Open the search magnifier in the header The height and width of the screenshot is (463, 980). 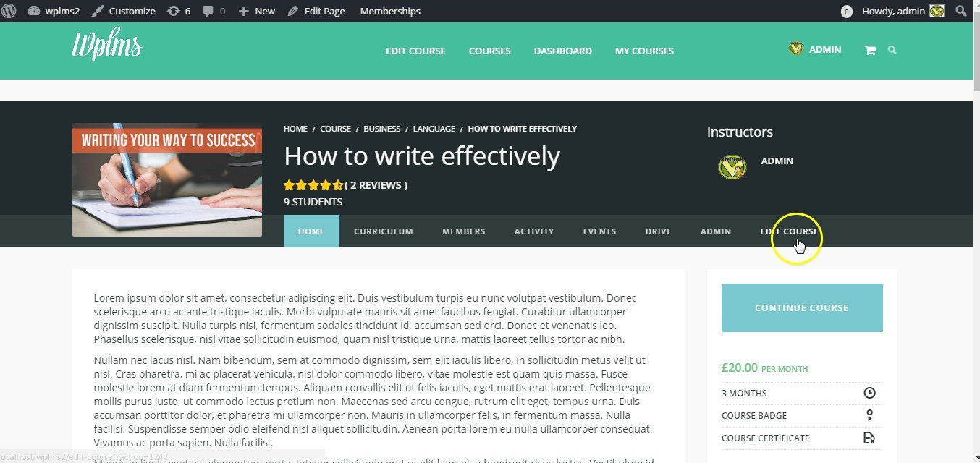(892, 50)
